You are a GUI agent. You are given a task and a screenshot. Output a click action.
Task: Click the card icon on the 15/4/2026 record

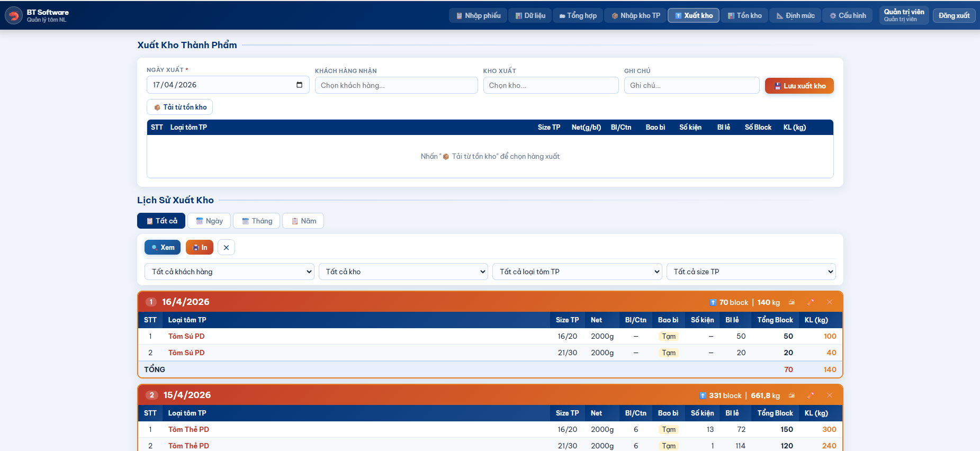click(x=792, y=395)
